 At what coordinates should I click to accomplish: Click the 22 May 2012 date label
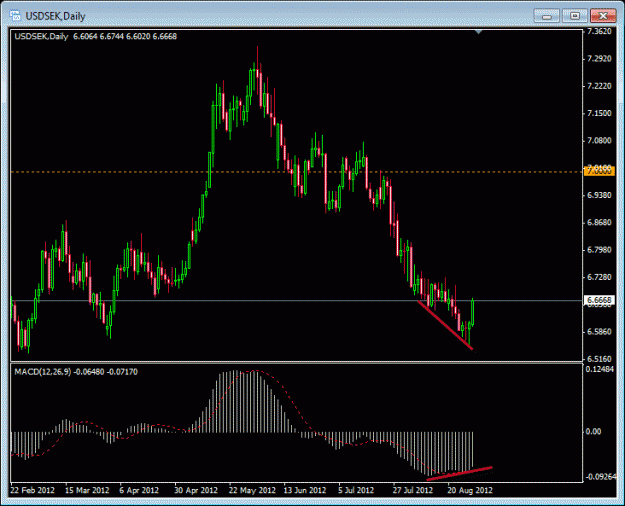[253, 490]
